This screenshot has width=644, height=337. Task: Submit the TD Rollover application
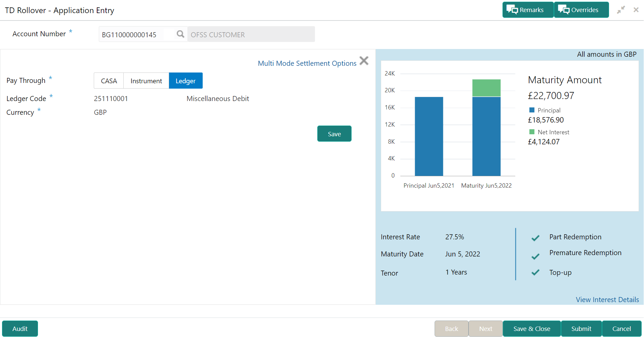[581, 329]
